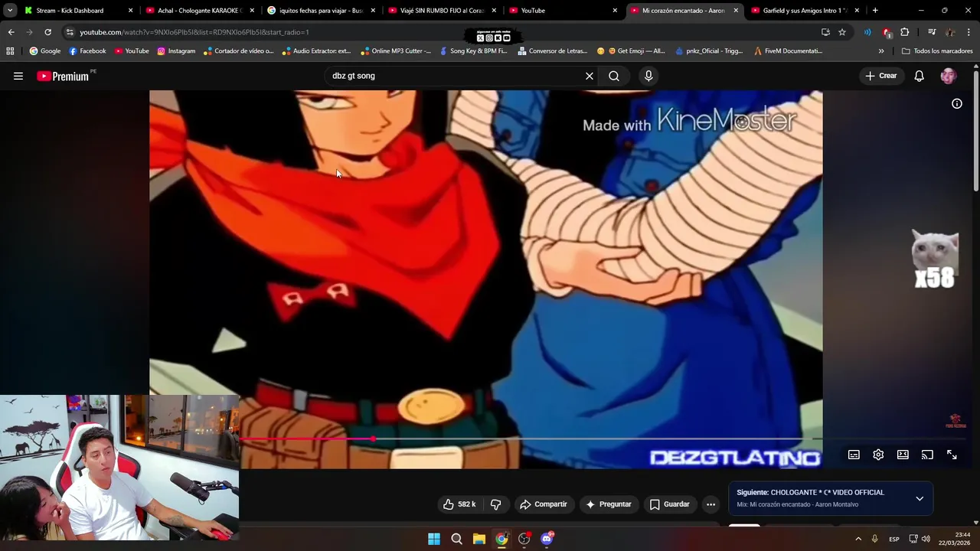The width and height of the screenshot is (980, 551).
Task: Go back in browser history
Action: pyautogui.click(x=11, y=32)
